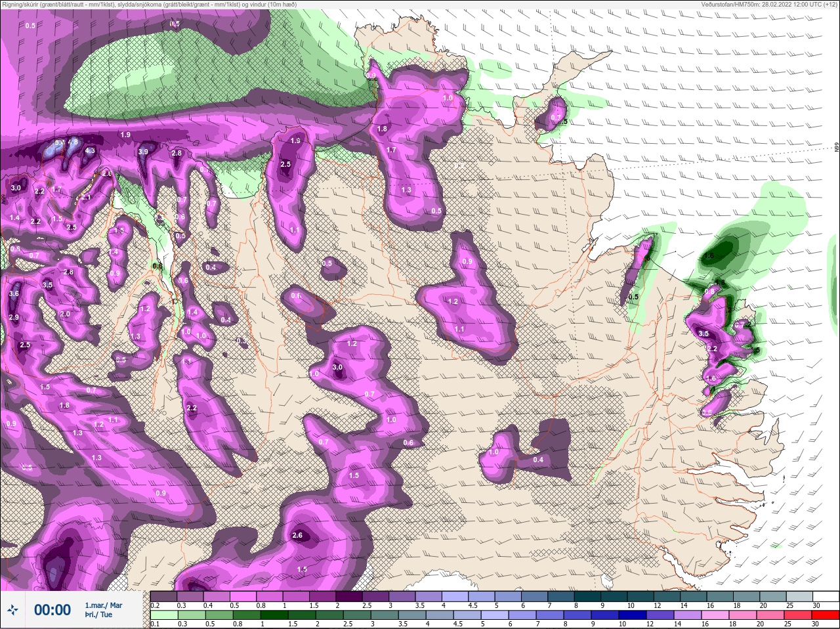The width and height of the screenshot is (840, 629).
Task: Click the wind compass icon beside the time
Action: (x=12, y=610)
